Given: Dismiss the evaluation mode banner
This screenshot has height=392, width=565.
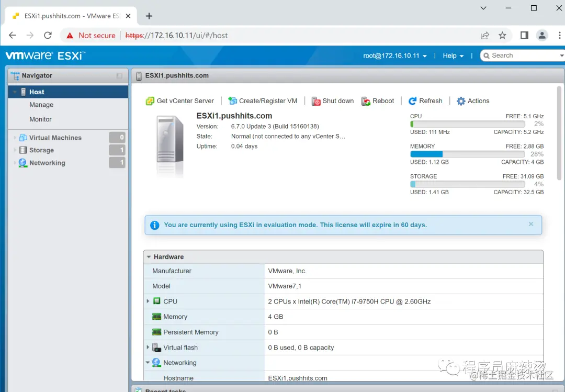Looking at the screenshot, I should coord(531,224).
